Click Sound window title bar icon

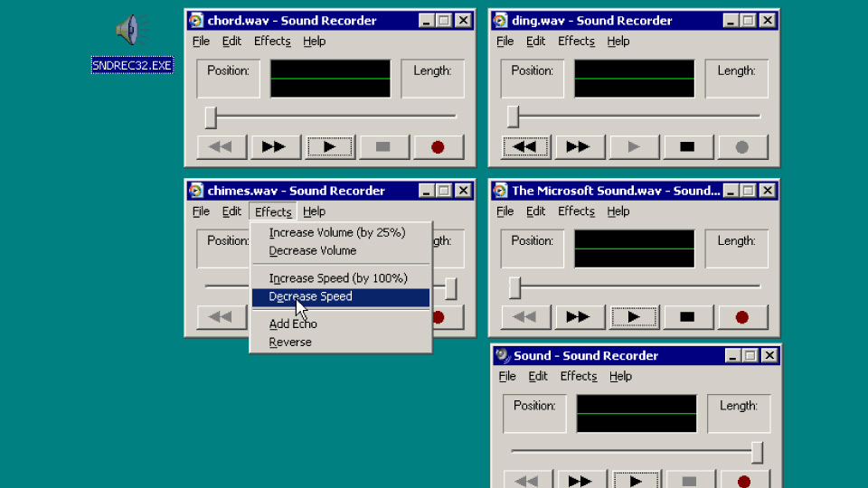[x=502, y=355]
